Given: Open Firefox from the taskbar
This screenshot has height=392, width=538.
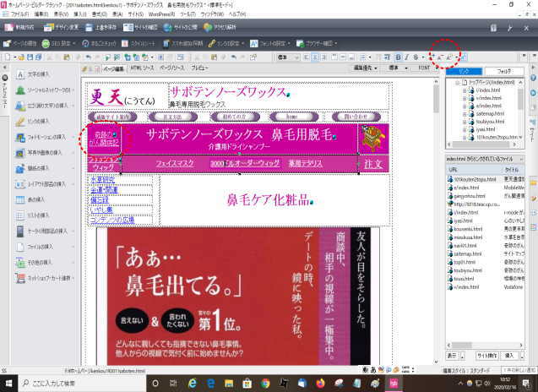Looking at the screenshot, I should [x=320, y=383].
